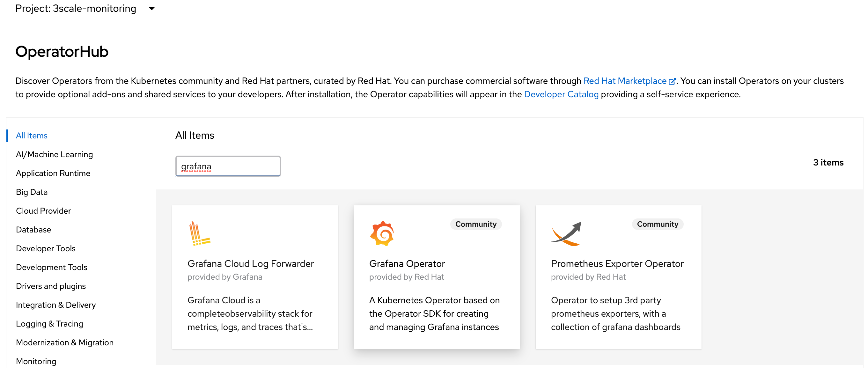This screenshot has width=868, height=368.
Task: Choose the Monitoring category
Action: pyautogui.click(x=36, y=361)
